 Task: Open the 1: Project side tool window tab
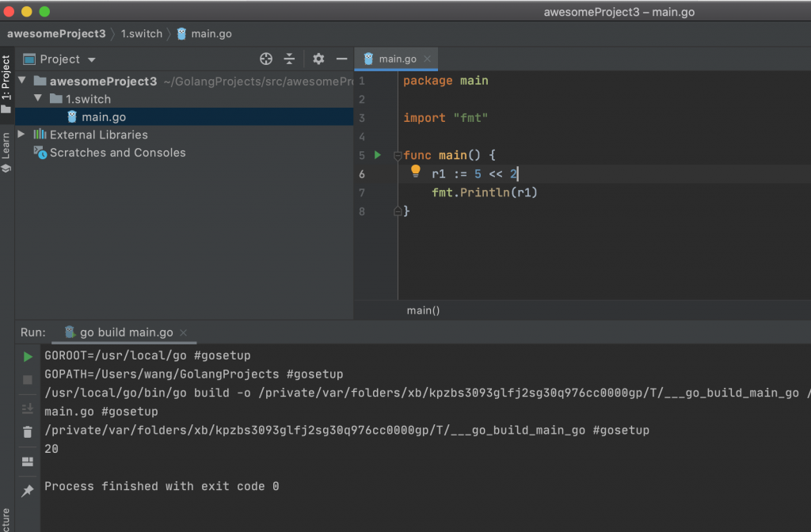[6, 84]
